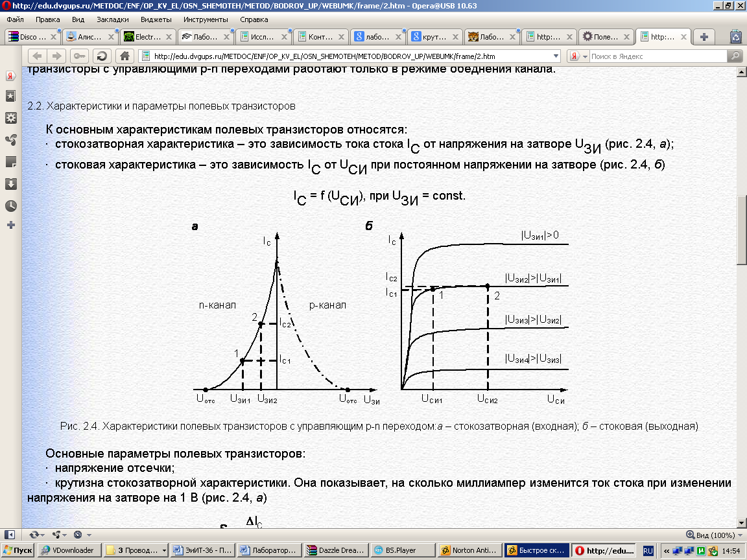Open the Закладки menu

click(x=112, y=19)
